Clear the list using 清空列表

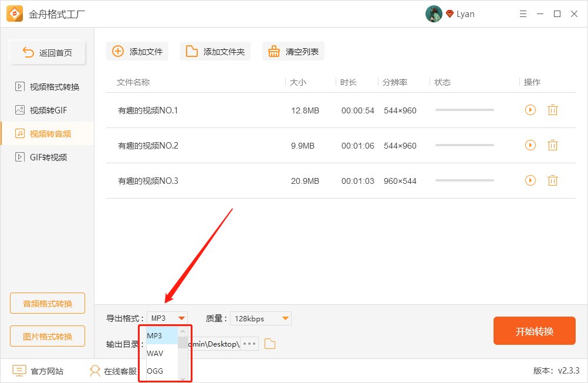click(293, 51)
